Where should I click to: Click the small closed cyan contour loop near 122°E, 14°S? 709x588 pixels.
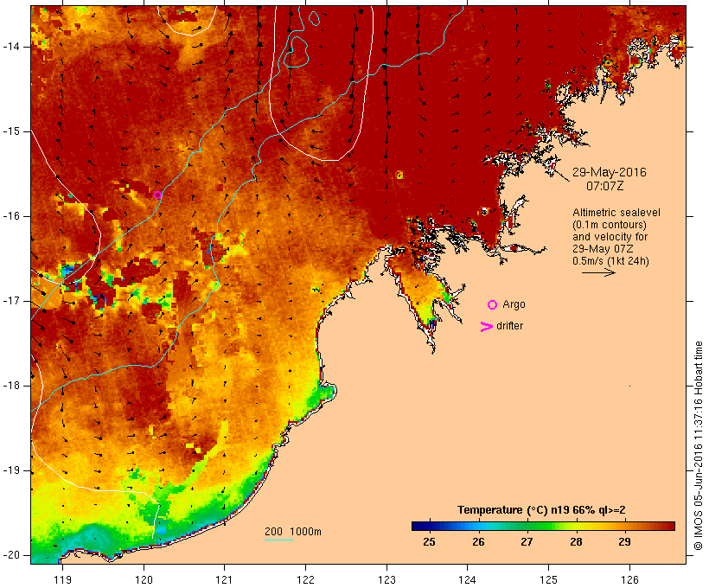(x=296, y=52)
